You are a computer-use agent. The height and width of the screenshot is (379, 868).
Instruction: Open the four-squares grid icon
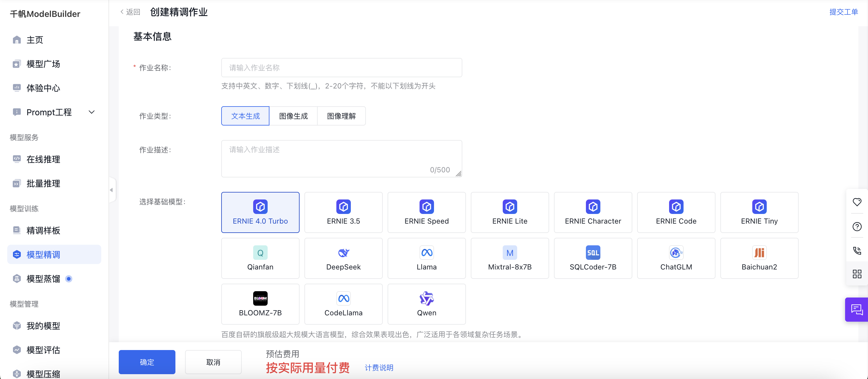[x=857, y=274]
